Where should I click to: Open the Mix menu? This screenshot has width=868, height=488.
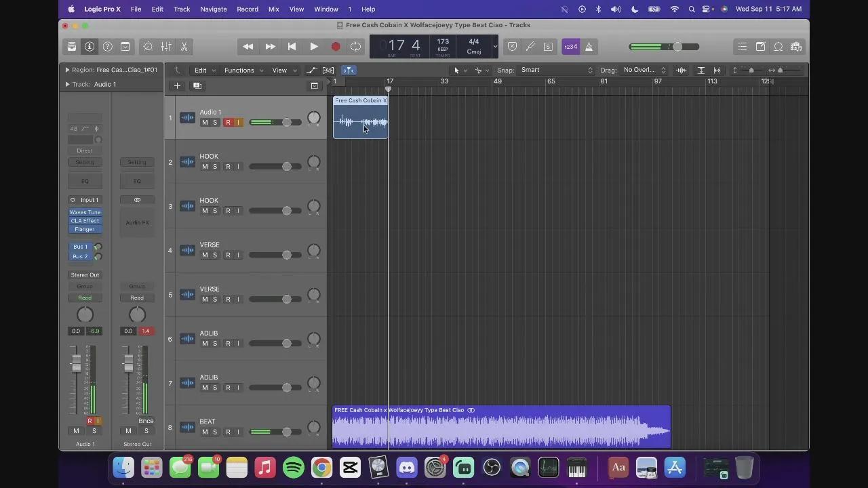[273, 9]
